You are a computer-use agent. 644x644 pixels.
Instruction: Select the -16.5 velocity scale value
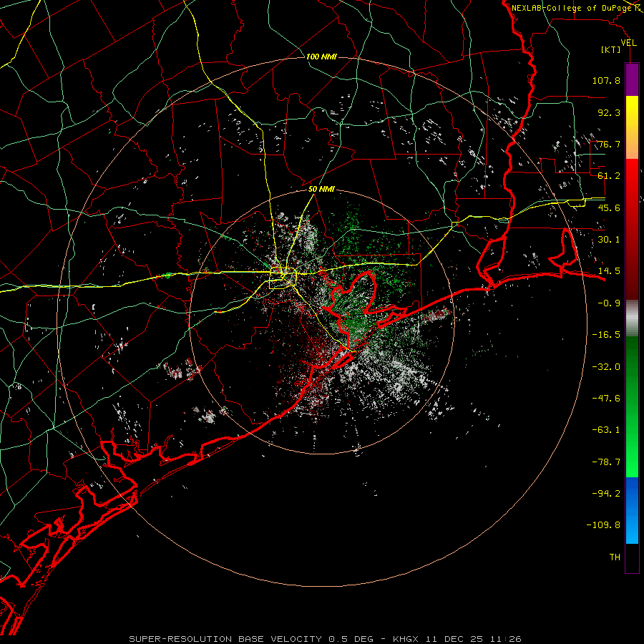click(x=606, y=335)
